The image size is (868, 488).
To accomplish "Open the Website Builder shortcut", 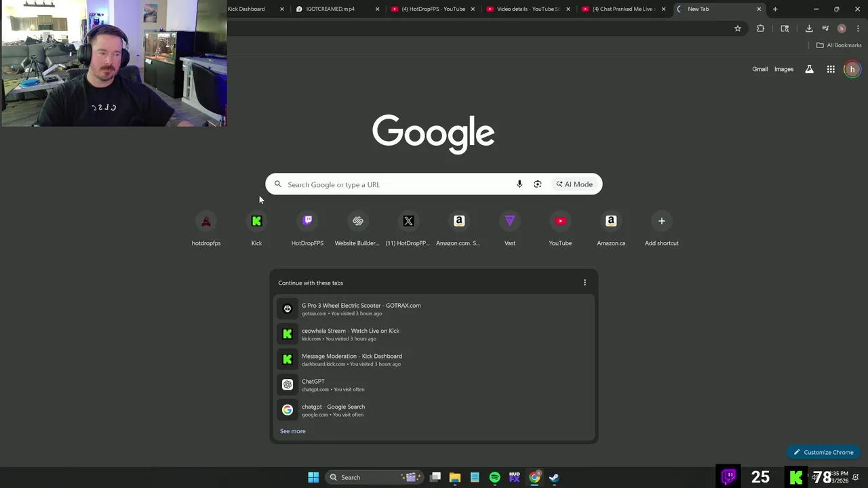I will tap(357, 229).
